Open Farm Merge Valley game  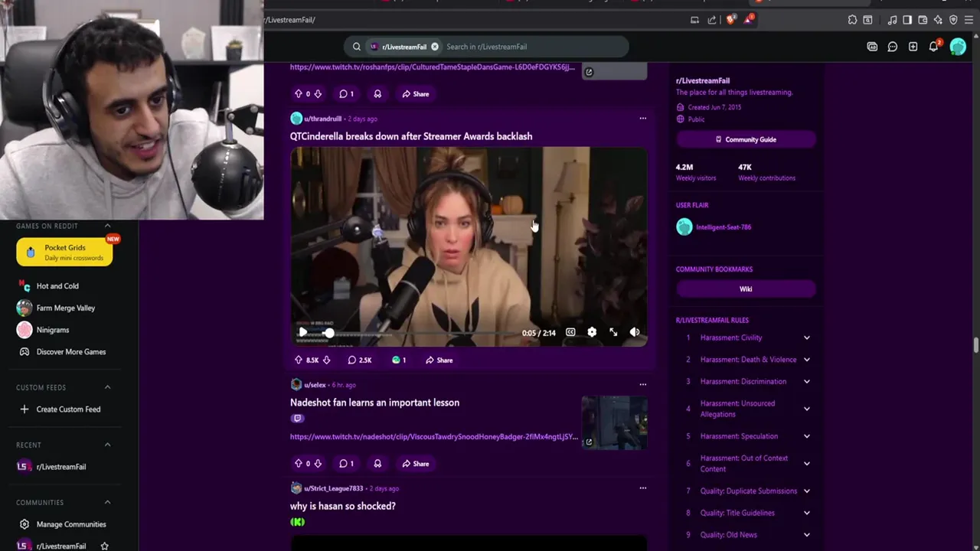66,308
